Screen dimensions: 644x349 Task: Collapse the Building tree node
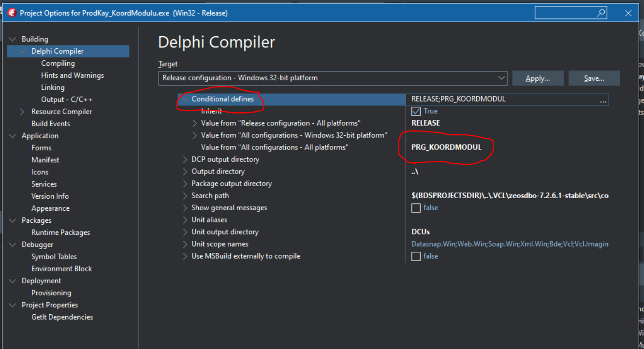point(13,39)
